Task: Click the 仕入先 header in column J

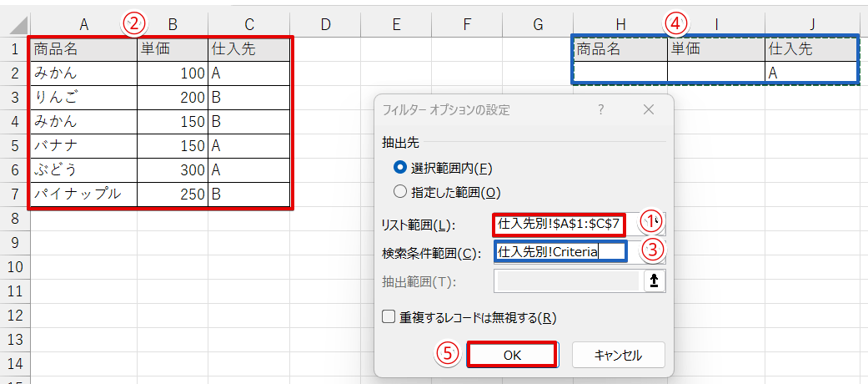Action: click(x=810, y=49)
